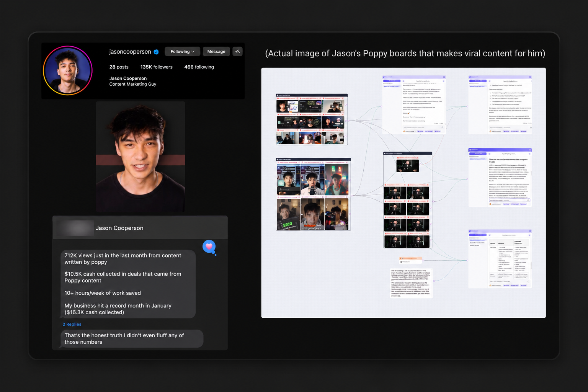The image size is (588, 392).
Task: Select the text note card at board bottom
Action: point(411,283)
